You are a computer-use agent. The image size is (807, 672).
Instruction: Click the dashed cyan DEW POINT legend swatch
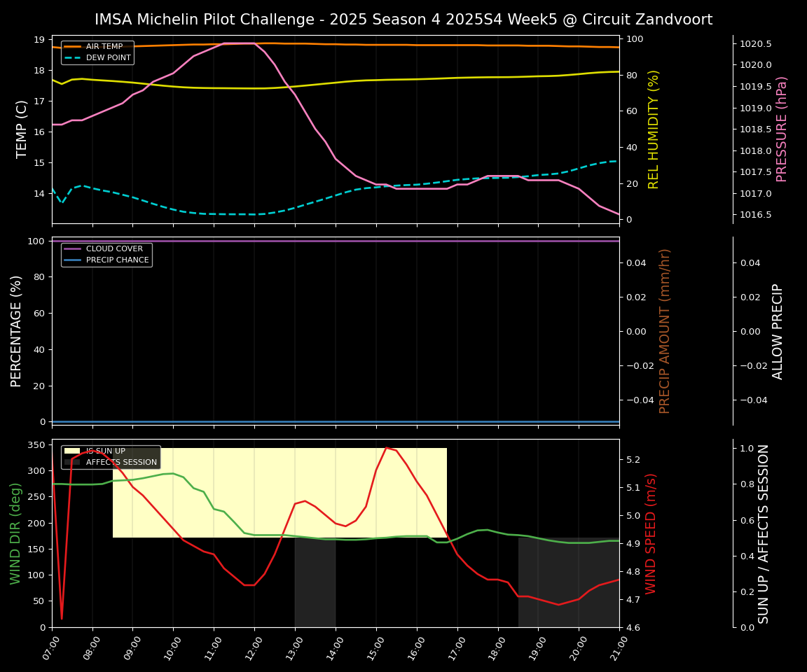point(73,57)
